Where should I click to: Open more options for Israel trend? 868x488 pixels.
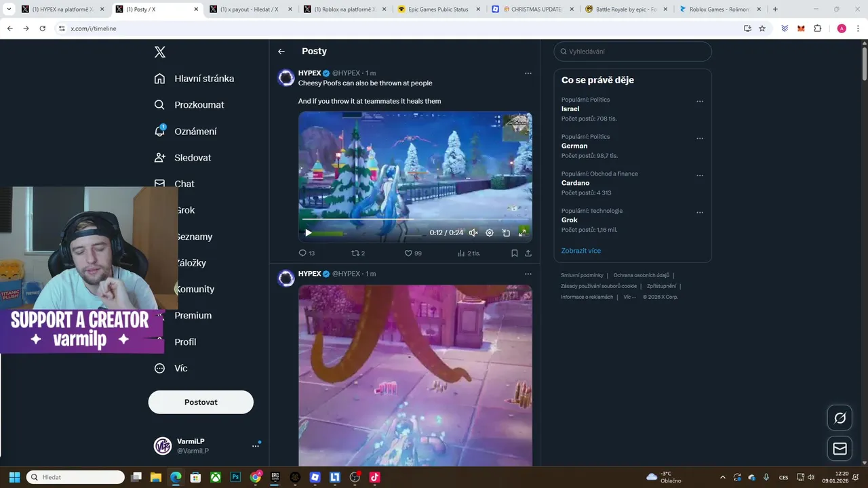point(700,102)
